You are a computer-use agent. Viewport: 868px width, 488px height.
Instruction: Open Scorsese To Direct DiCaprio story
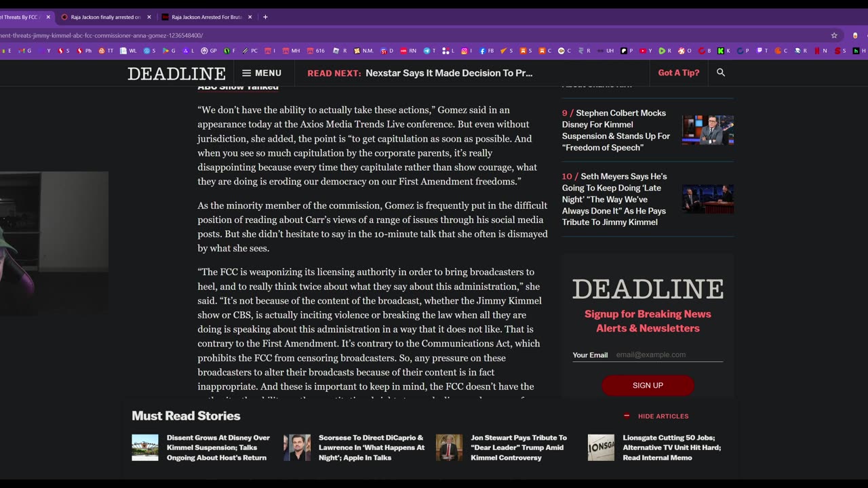click(372, 447)
